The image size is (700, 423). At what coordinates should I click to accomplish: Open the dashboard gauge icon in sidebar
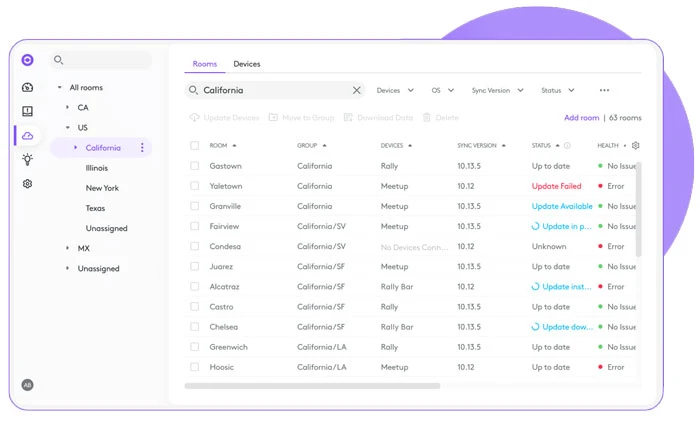[27, 87]
